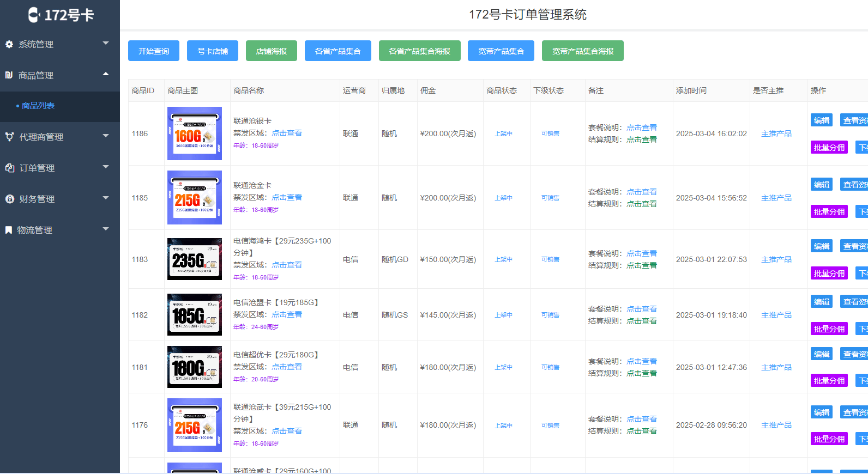Open the 系统管理 menu label
This screenshot has height=474, width=868.
click(x=36, y=44)
